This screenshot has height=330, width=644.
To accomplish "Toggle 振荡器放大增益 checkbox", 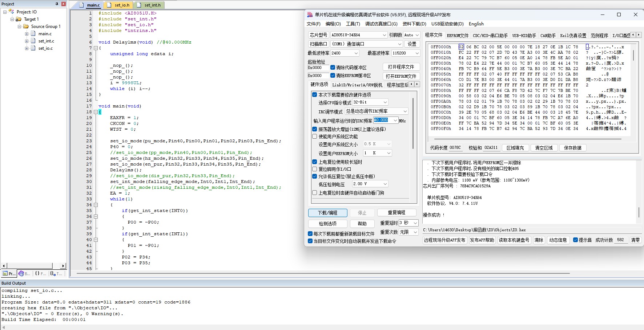I will pyautogui.click(x=315, y=129).
